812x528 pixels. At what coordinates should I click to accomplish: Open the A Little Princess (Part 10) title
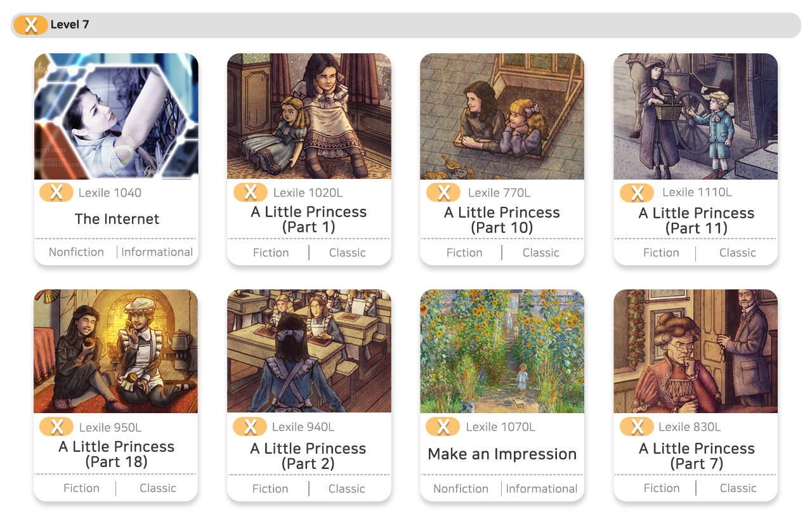(502, 220)
